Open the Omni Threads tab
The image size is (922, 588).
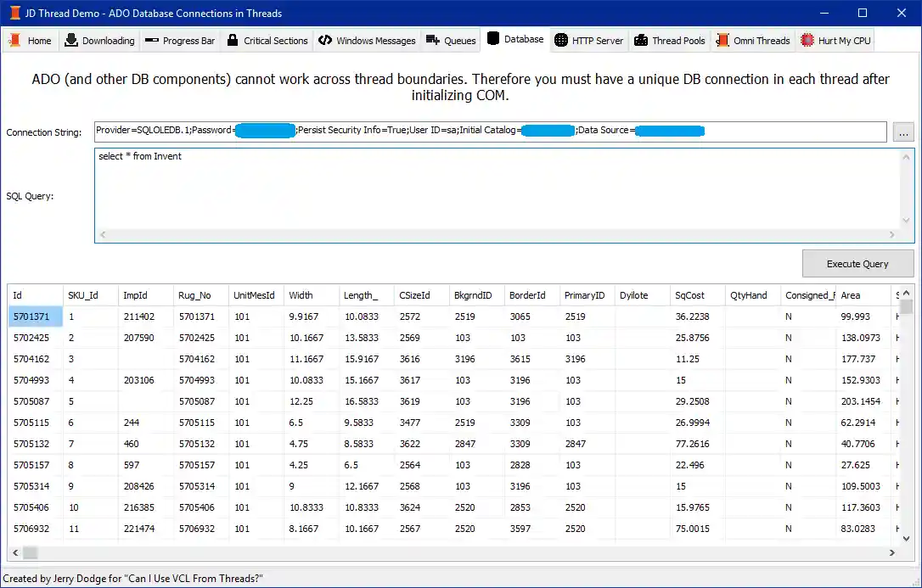tap(753, 40)
